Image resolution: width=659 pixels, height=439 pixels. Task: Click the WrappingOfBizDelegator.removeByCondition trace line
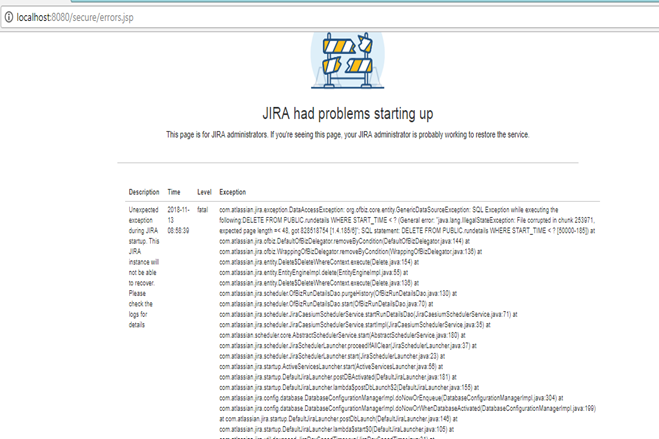[351, 252]
